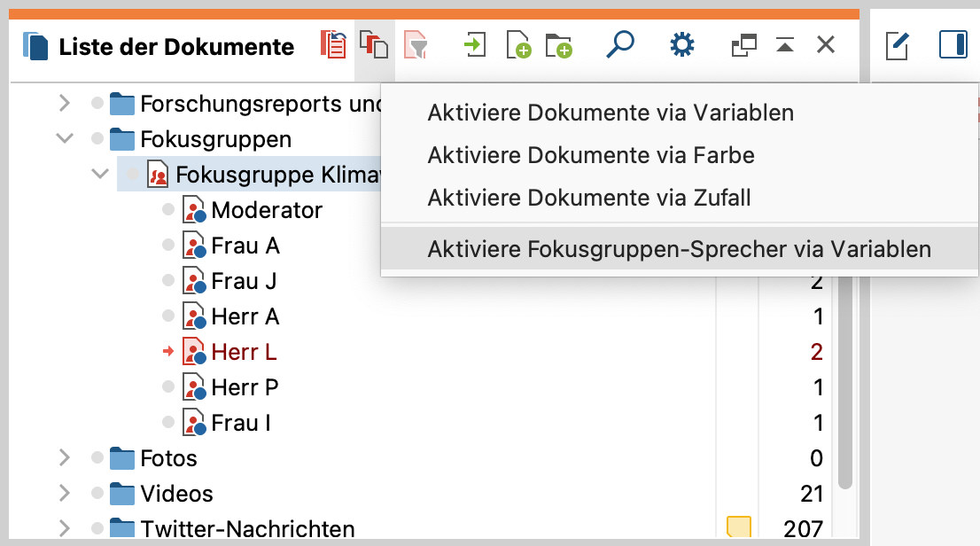980x546 pixels.
Task: Expand the Fotos folder
Action: pos(65,458)
